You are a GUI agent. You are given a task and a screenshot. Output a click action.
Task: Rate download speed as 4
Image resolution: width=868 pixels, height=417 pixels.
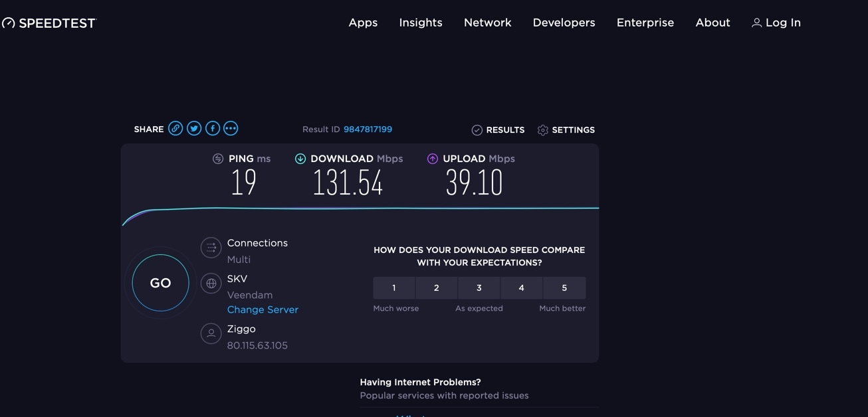click(x=522, y=288)
